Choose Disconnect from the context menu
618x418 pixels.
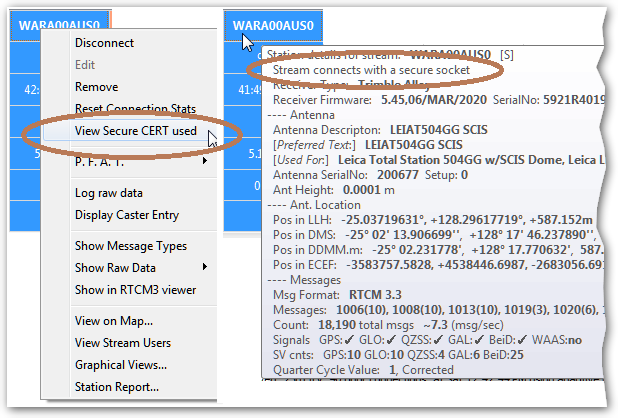pyautogui.click(x=104, y=43)
